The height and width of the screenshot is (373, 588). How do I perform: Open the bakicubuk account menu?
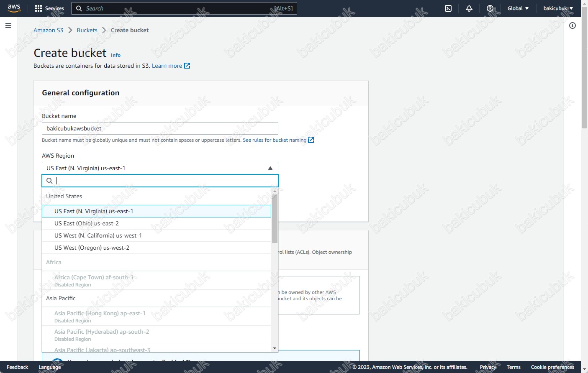[558, 8]
